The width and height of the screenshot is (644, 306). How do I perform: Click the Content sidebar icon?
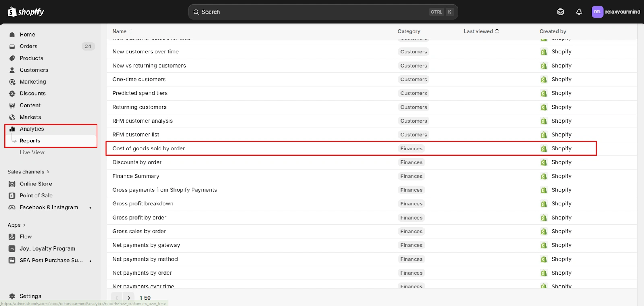[x=12, y=105]
